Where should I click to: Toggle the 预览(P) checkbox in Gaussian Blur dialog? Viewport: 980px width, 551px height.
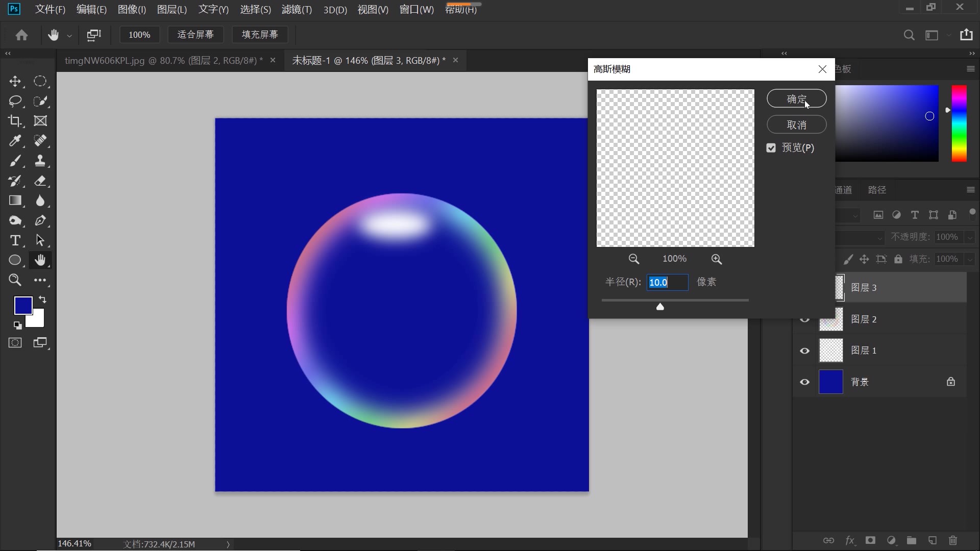point(771,148)
